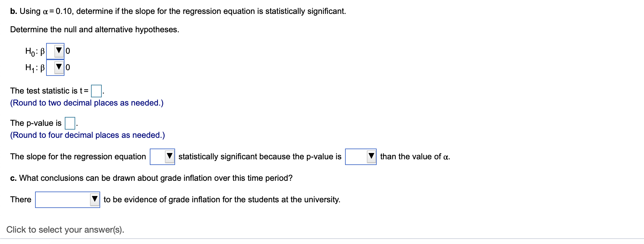Click the part b question text
The height and width of the screenshot is (244, 644).
tap(178, 11)
